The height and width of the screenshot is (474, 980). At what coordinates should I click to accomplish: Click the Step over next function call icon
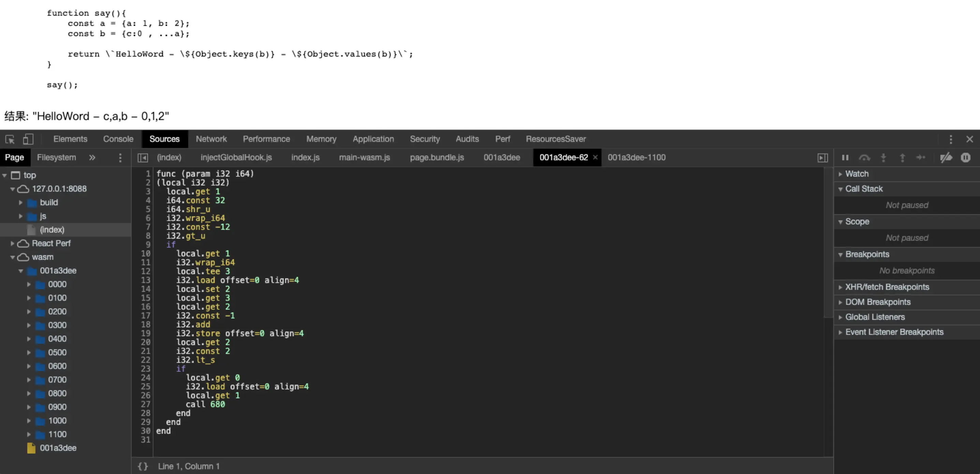865,158
